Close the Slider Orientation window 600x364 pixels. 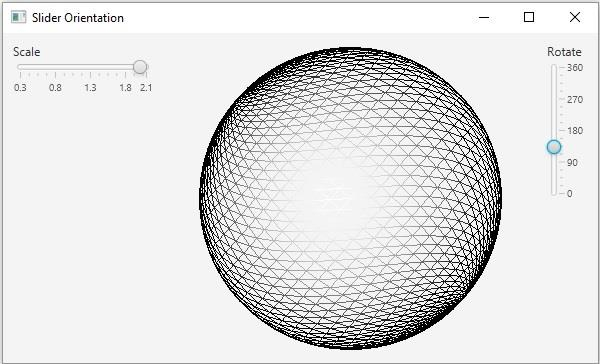(x=574, y=17)
